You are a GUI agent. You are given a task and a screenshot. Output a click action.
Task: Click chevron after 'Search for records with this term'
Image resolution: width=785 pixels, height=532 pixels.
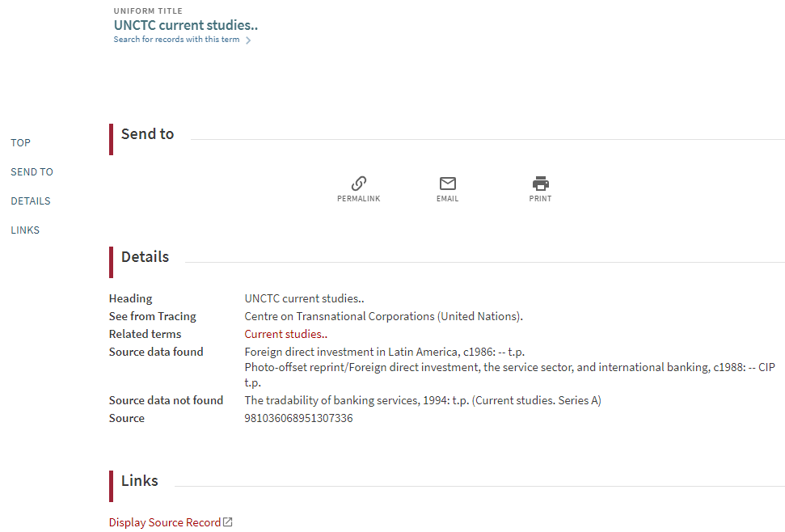(x=248, y=40)
